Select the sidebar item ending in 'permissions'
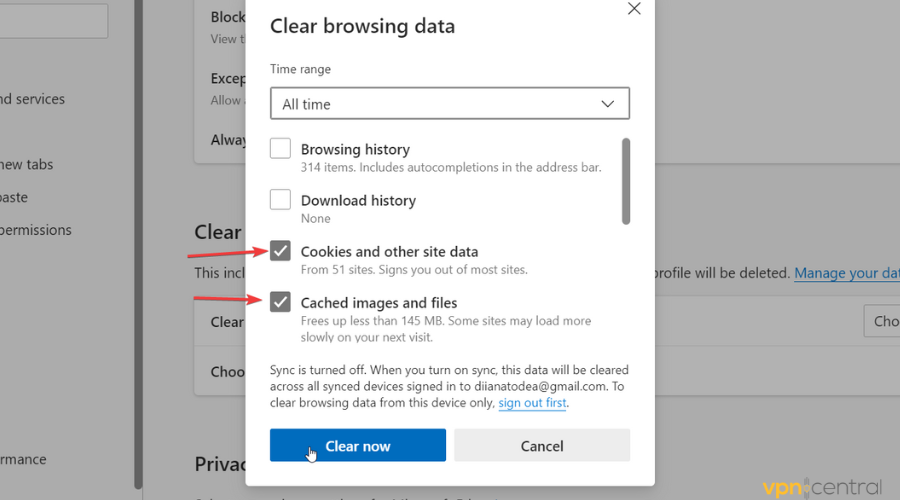900x500 pixels. tap(36, 230)
